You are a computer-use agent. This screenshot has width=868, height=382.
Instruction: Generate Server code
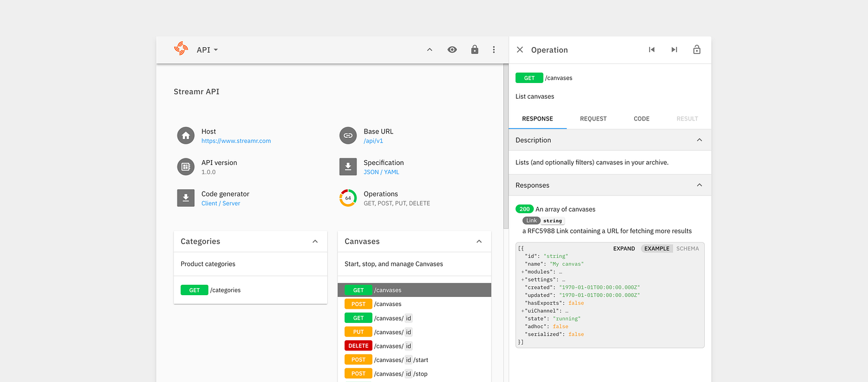[231, 203]
